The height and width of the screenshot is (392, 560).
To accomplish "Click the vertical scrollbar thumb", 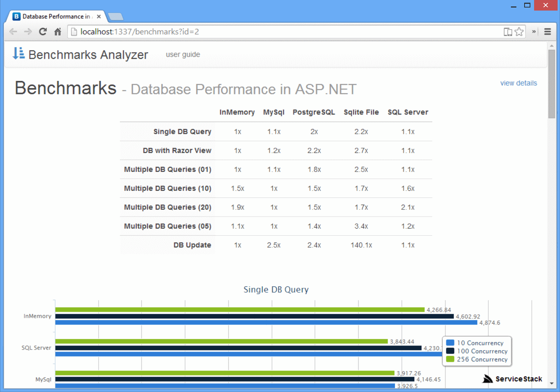I will click(x=552, y=84).
